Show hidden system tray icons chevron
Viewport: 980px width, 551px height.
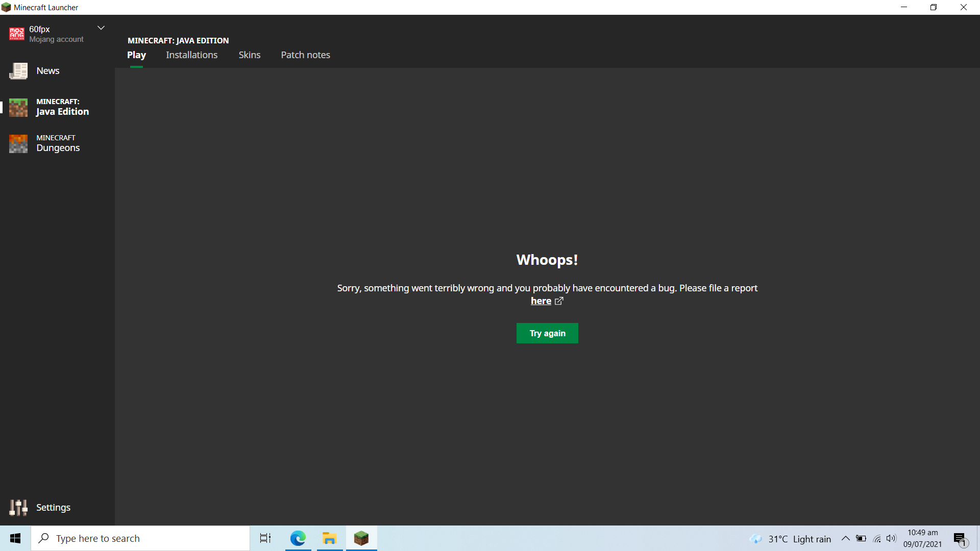[845, 538]
